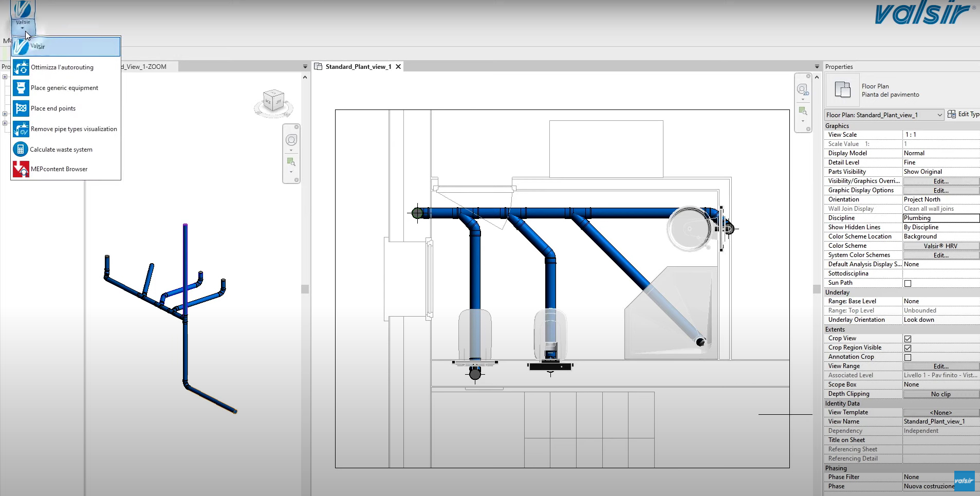980x496 pixels.
Task: Click Edit for View Range
Action: pyautogui.click(x=941, y=366)
